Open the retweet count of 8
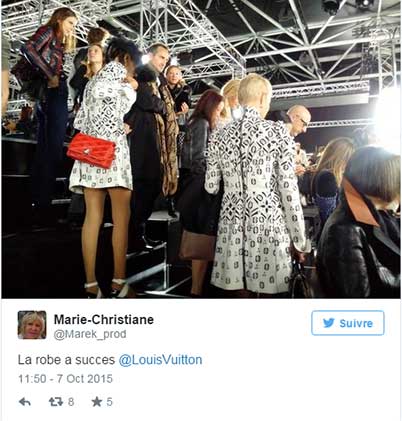 point(71,402)
